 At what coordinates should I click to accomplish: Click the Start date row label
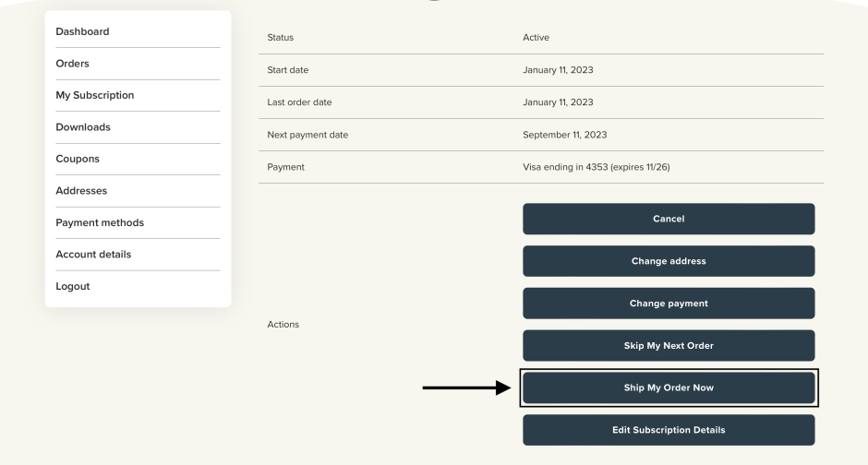point(286,69)
